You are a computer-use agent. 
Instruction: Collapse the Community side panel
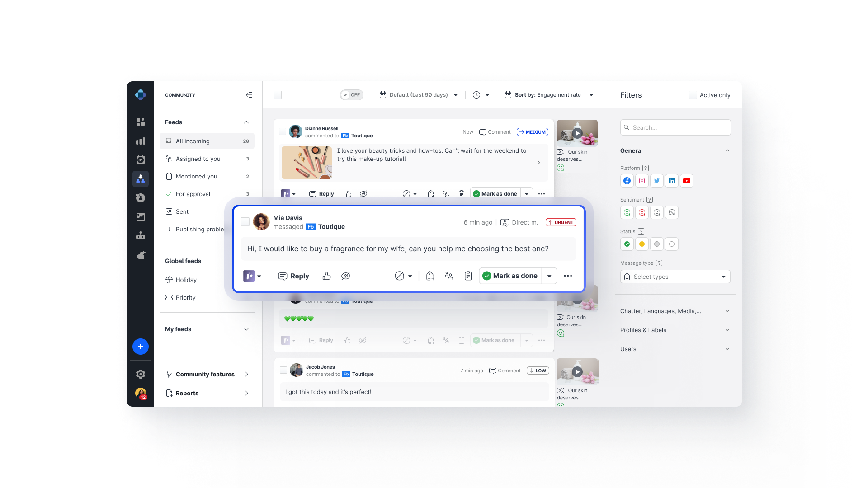click(x=249, y=95)
